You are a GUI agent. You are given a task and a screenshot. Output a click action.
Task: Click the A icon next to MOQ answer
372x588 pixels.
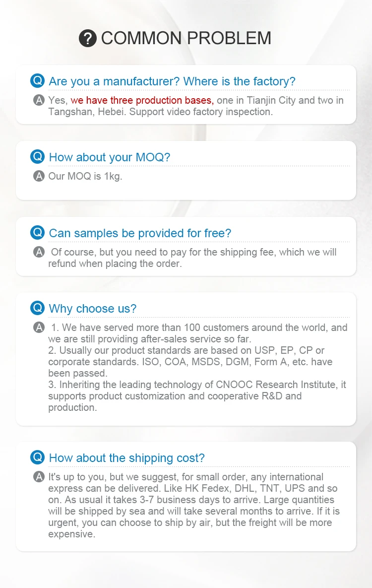tap(39, 176)
